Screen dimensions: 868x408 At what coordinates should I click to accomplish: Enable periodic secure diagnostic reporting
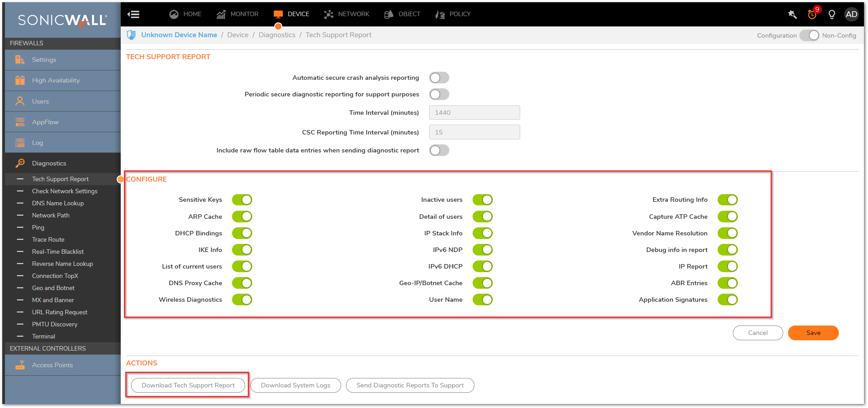[439, 94]
